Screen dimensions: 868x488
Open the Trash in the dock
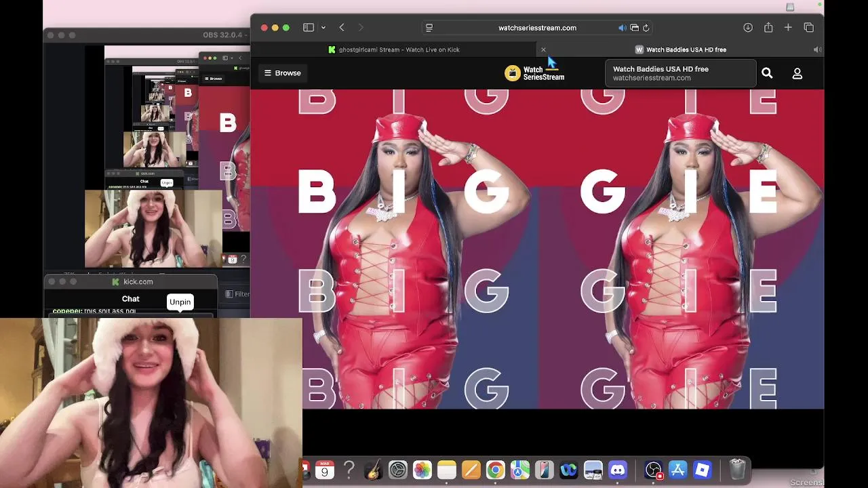pyautogui.click(x=738, y=470)
